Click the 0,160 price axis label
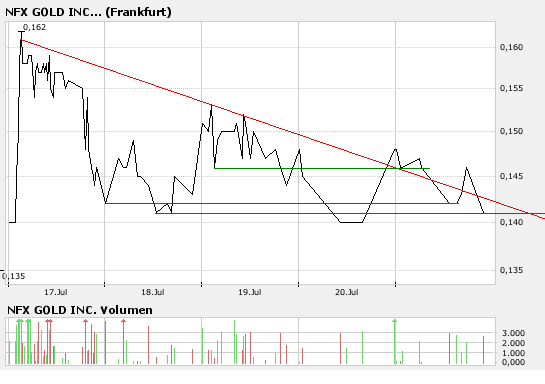Viewport: 545px width, 384px height. 511,47
